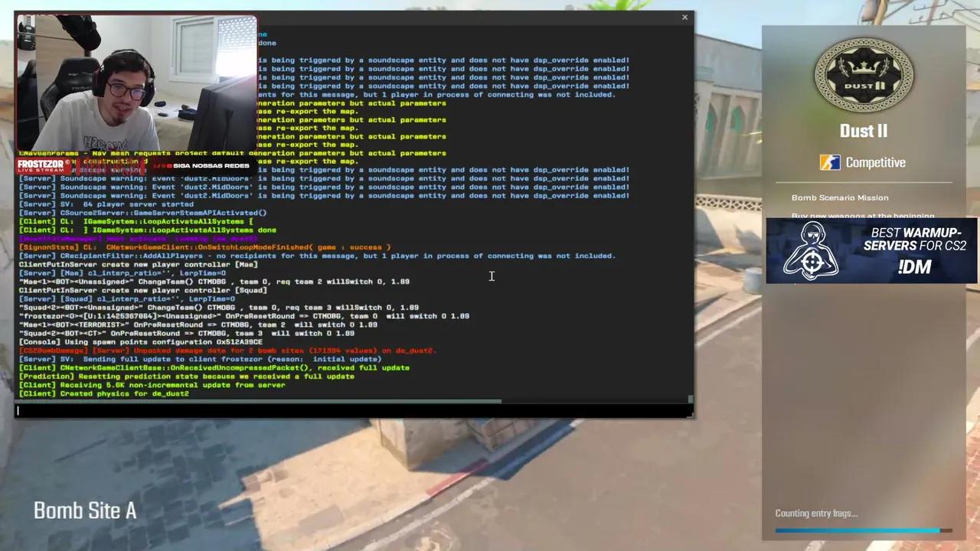
Task: Click 'Receiving 5.6K non-incremental update' log line
Action: (152, 385)
